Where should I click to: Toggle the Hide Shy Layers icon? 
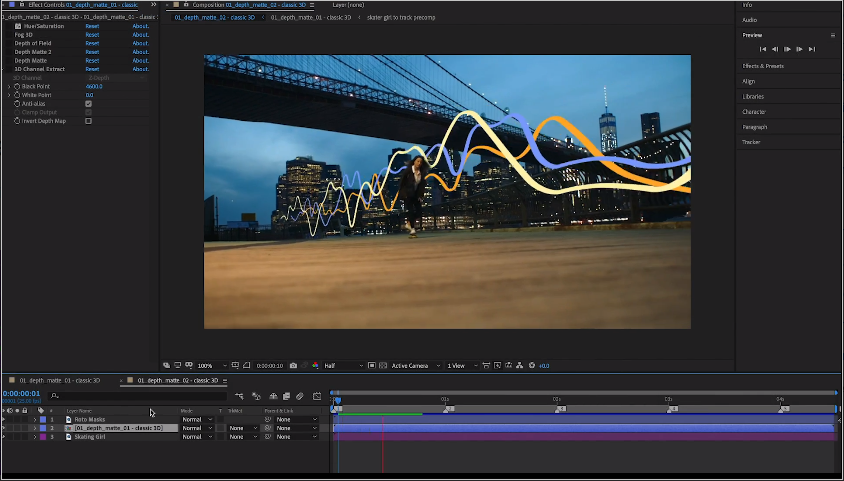pos(273,396)
